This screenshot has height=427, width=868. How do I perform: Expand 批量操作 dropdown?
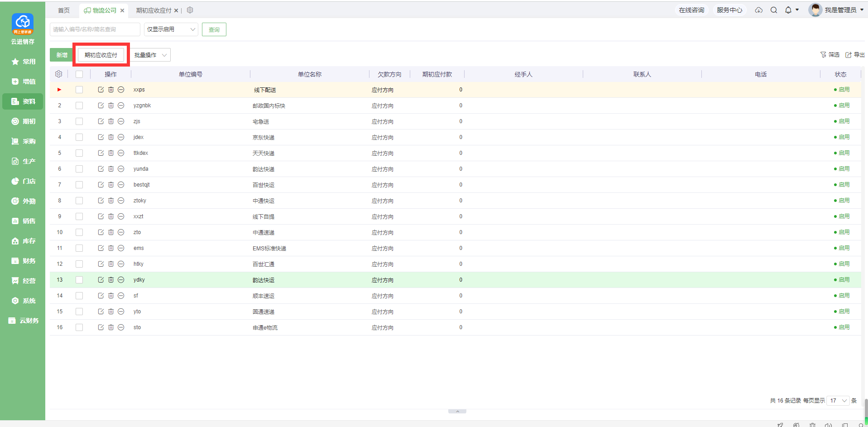(151, 55)
